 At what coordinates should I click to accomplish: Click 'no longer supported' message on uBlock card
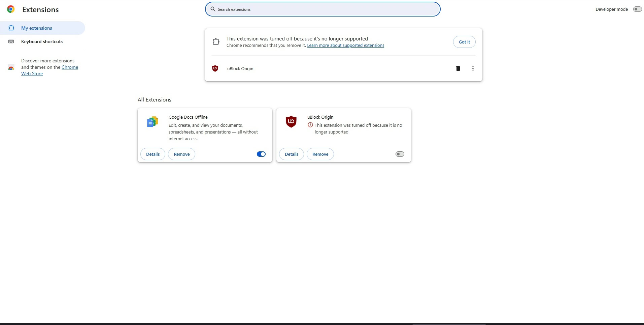pos(358,128)
